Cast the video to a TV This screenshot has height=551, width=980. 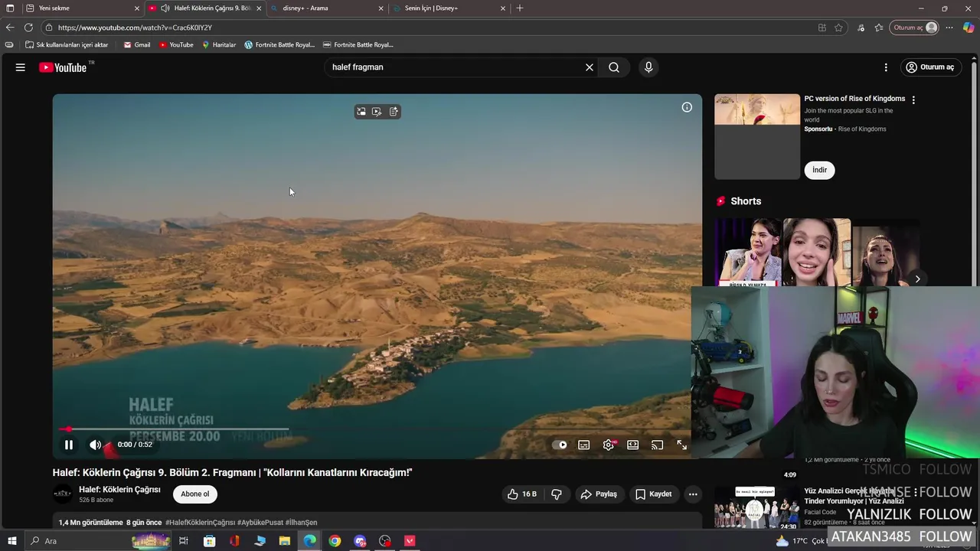[657, 445]
